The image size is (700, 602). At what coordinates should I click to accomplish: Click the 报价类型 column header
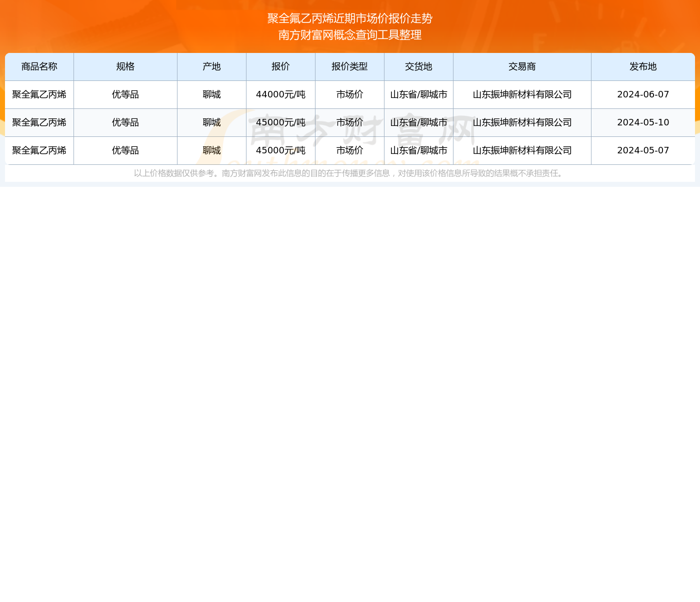click(x=350, y=67)
